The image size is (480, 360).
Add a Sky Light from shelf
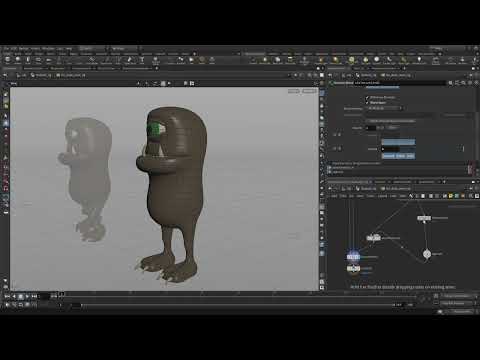tap(366, 60)
